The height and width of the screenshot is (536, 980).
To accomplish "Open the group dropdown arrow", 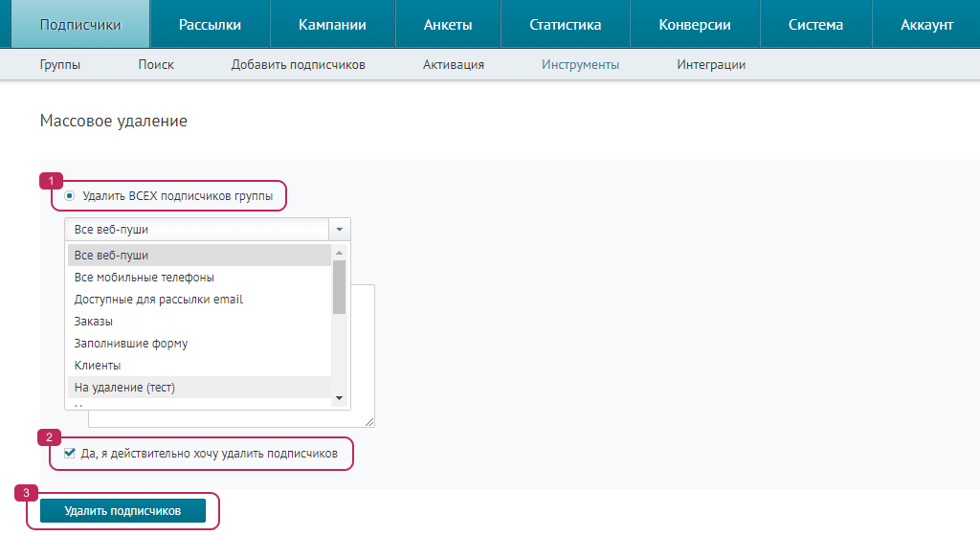I will [x=339, y=230].
